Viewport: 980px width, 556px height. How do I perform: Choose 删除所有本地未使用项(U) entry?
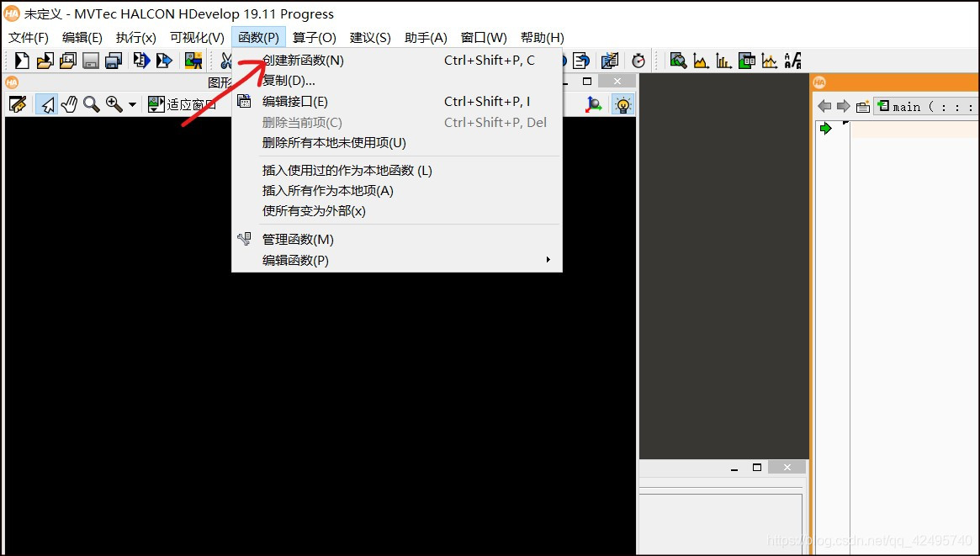click(397, 142)
